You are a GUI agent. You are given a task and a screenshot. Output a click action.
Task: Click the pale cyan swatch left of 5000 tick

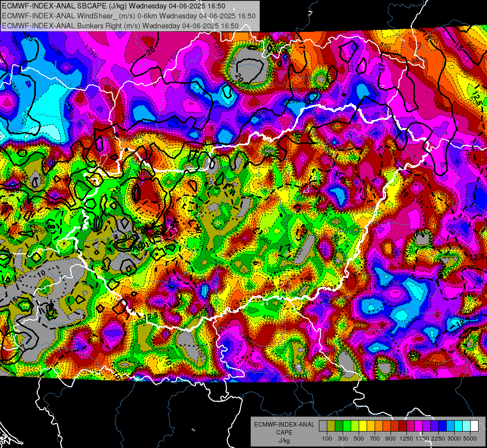pyautogui.click(x=467, y=426)
